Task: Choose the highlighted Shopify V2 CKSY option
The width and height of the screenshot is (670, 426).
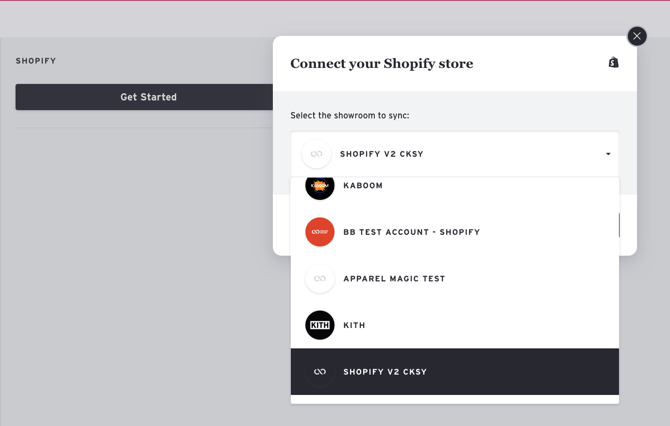Action: [x=385, y=372]
